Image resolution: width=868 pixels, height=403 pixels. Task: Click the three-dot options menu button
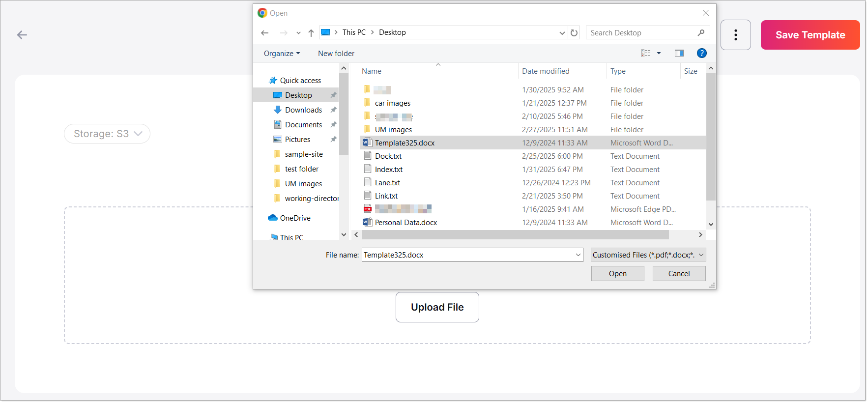point(735,35)
